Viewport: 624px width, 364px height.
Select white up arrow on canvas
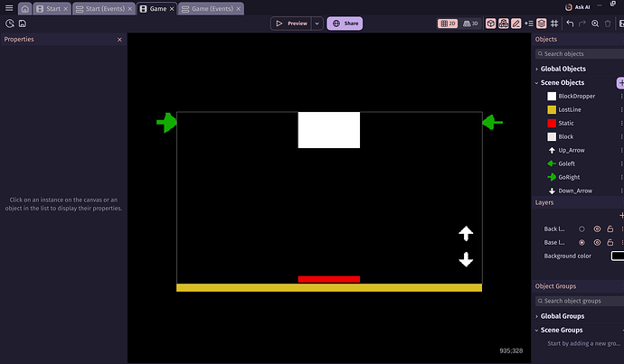click(x=466, y=234)
